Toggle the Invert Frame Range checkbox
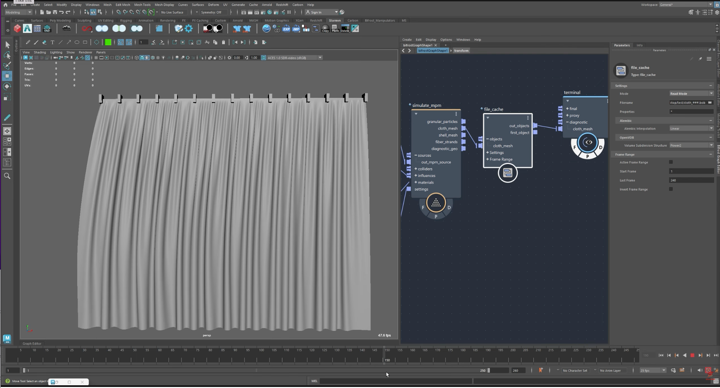 pos(671,189)
